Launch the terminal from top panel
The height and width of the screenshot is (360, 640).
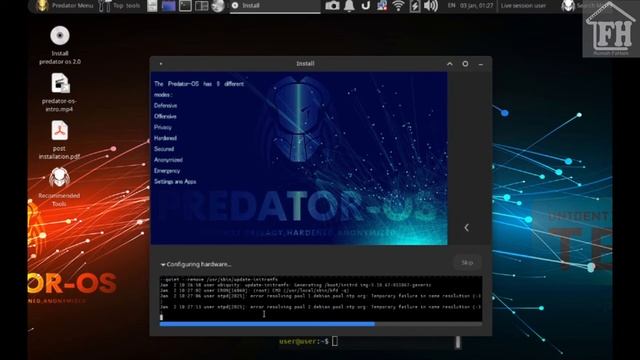coord(185,6)
